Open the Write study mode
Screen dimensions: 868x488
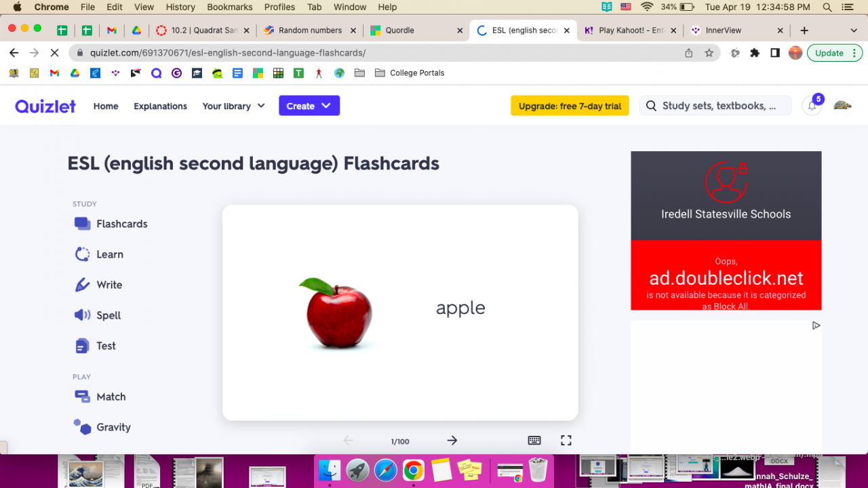[98, 285]
